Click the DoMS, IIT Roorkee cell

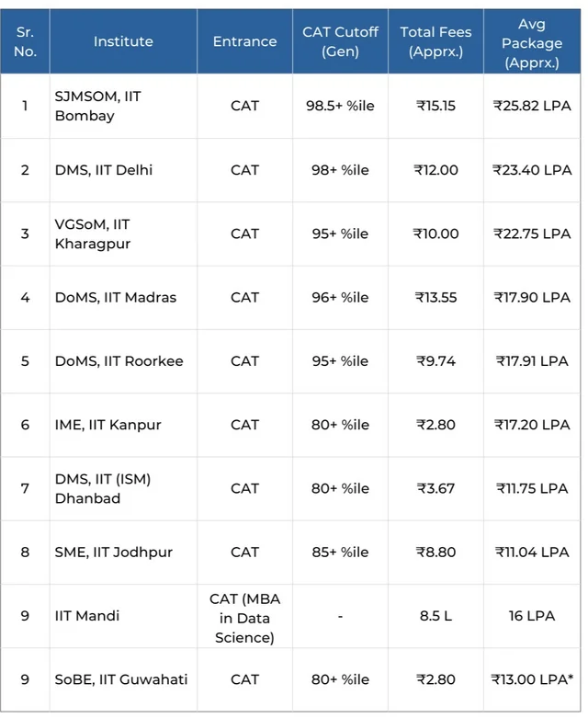click(119, 361)
